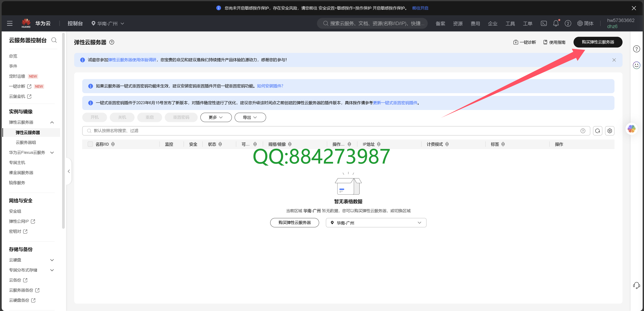The image size is (644, 311).
Task: Open 弹性云服务器使用体验调研 survey link
Action: (x=132, y=60)
